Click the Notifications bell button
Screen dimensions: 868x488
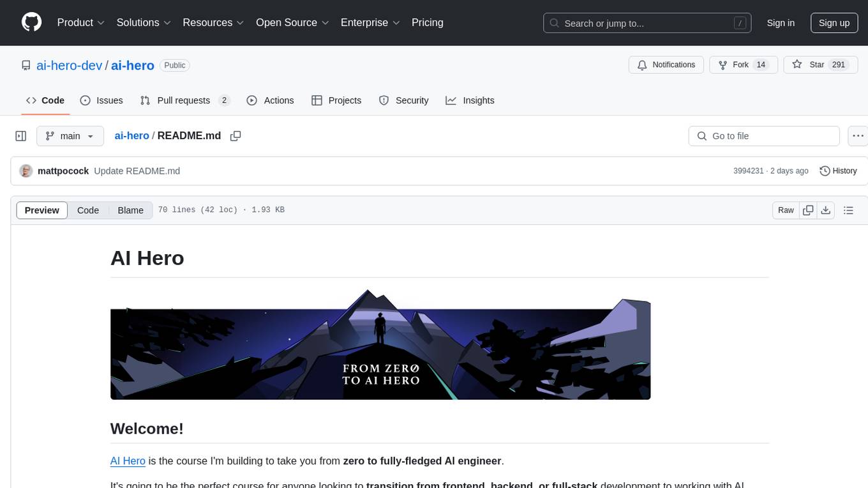(666, 65)
